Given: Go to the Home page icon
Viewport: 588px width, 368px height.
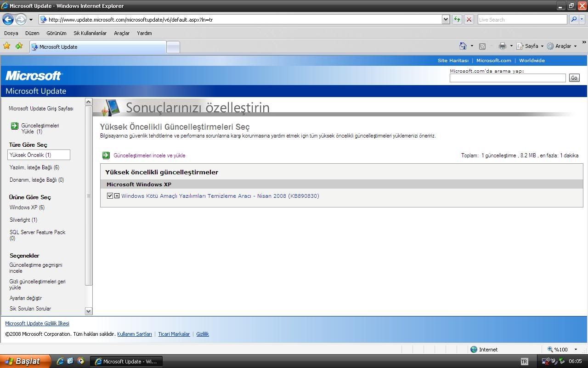Looking at the screenshot, I should click(463, 46).
